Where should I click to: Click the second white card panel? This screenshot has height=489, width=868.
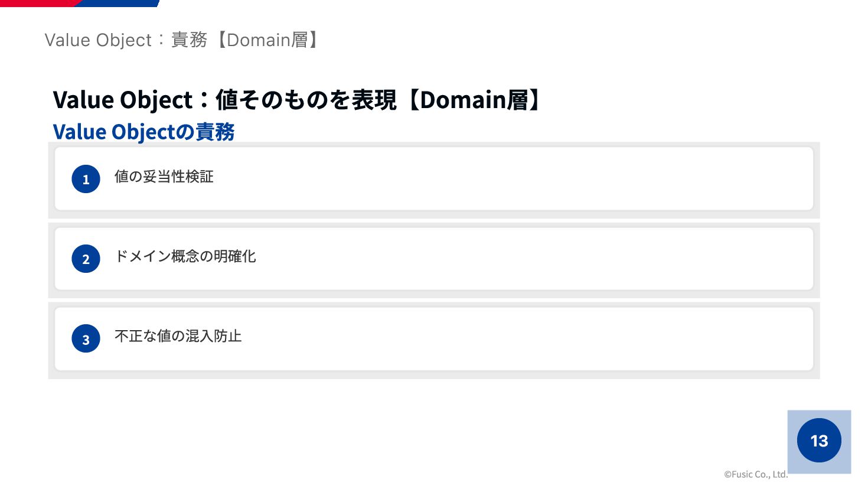(434, 259)
